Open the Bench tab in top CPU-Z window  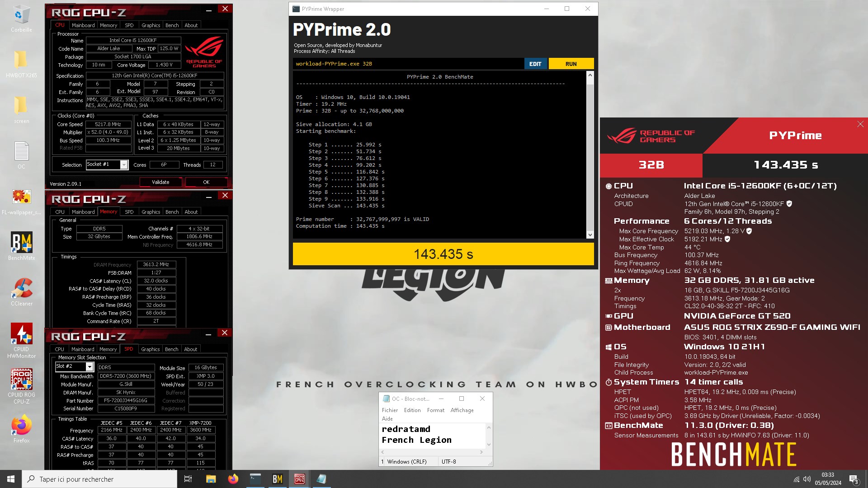(x=172, y=25)
